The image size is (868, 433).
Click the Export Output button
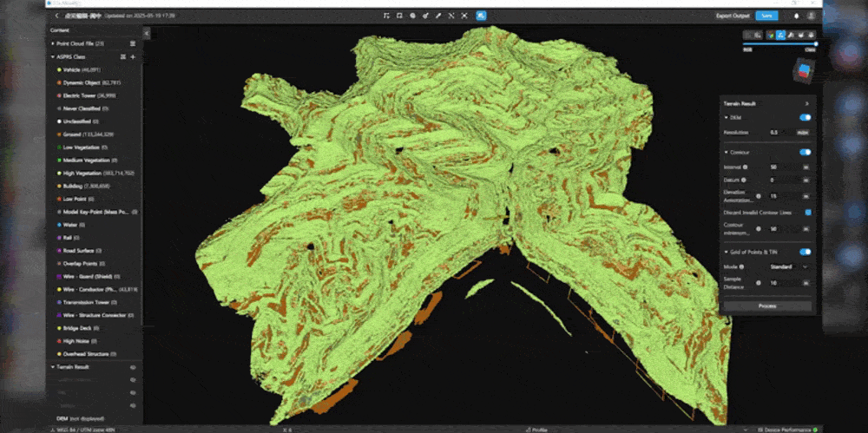(x=733, y=16)
